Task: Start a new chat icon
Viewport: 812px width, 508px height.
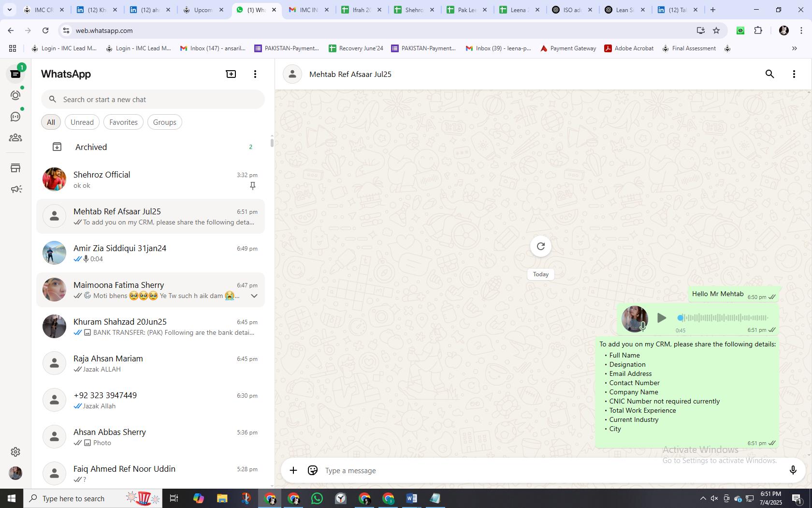Action: (x=231, y=74)
